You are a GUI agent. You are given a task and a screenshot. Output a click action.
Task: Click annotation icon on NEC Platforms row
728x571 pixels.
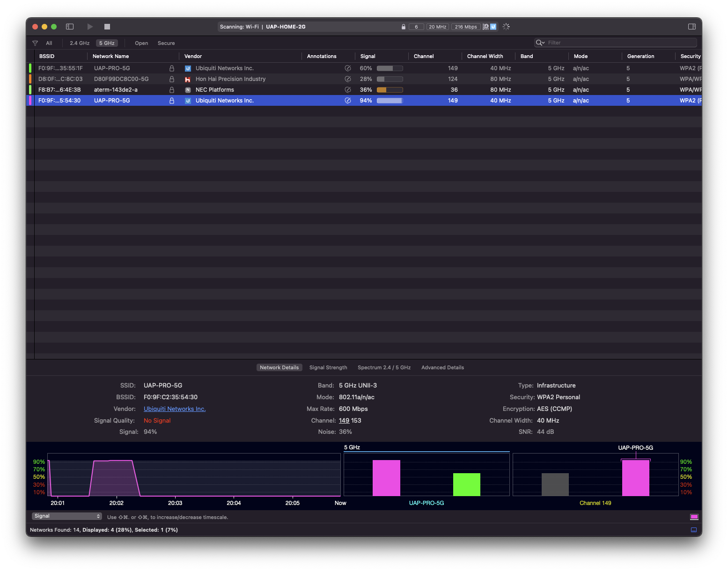tap(348, 90)
